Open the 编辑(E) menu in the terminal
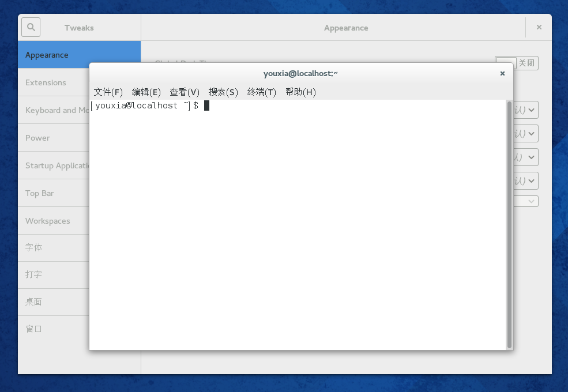Image resolution: width=568 pixels, height=392 pixels. (146, 92)
